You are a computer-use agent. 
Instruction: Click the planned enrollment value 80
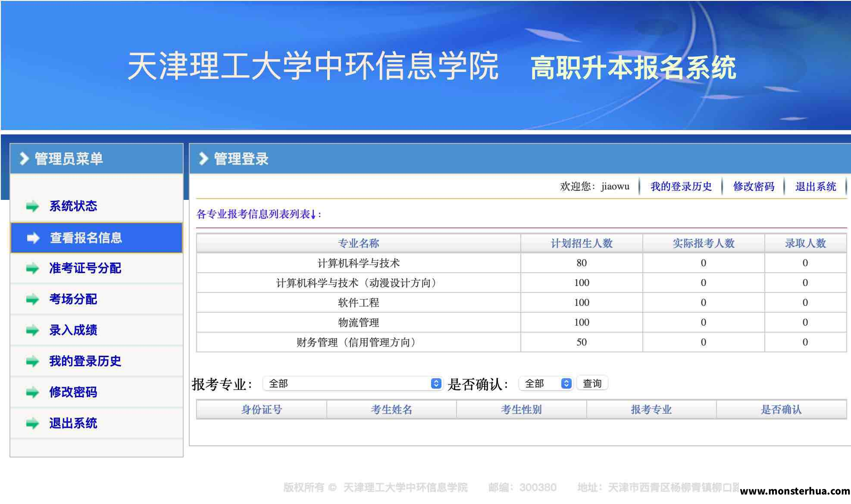(582, 263)
